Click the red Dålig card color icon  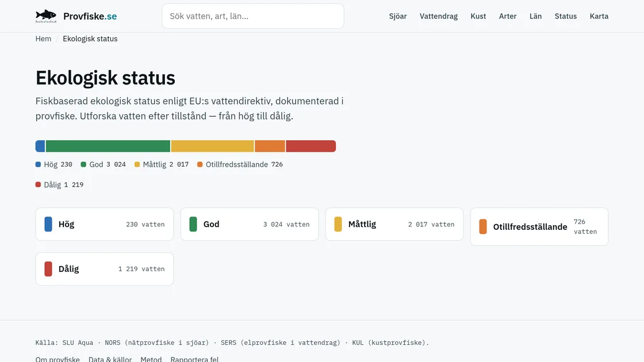(x=48, y=269)
